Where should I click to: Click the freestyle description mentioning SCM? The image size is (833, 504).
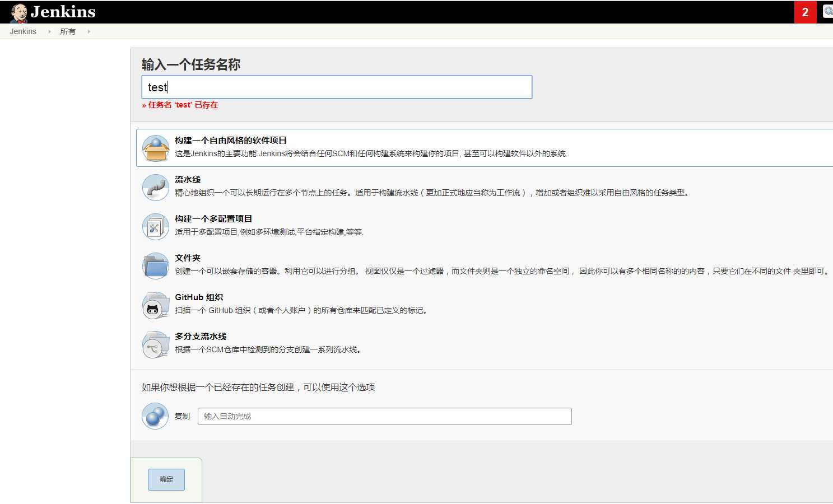[371, 153]
